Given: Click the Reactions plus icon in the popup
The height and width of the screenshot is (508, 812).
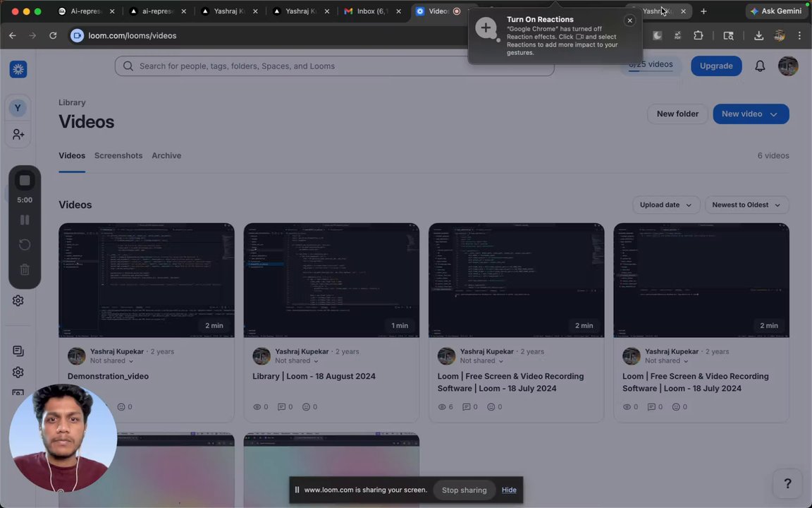Looking at the screenshot, I should 486,28.
